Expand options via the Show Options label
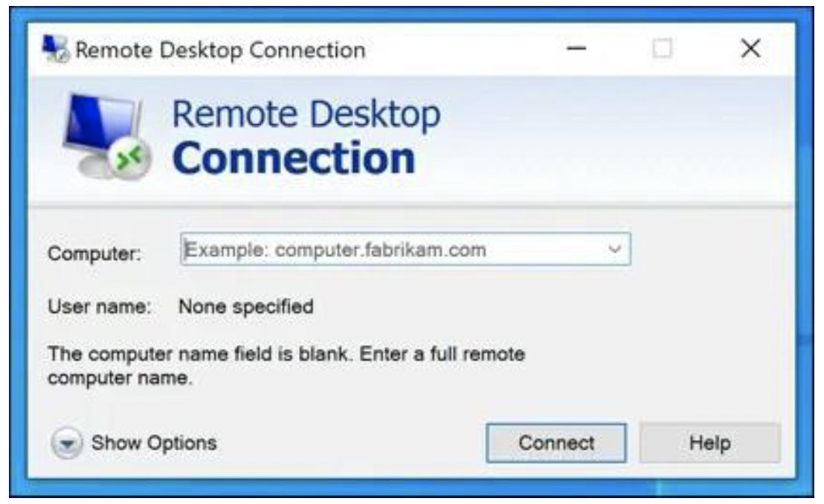 point(154,443)
